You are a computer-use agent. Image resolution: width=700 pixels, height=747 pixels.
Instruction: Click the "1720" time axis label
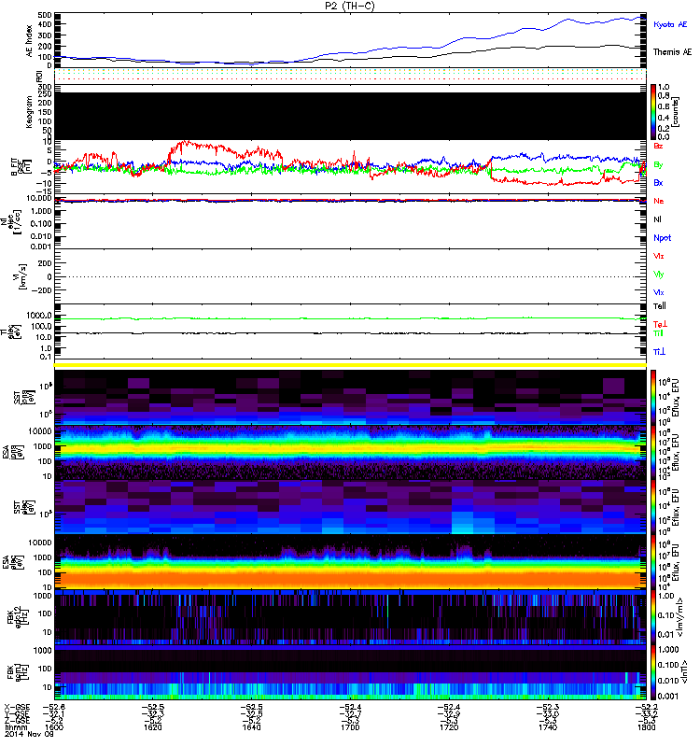tap(449, 727)
